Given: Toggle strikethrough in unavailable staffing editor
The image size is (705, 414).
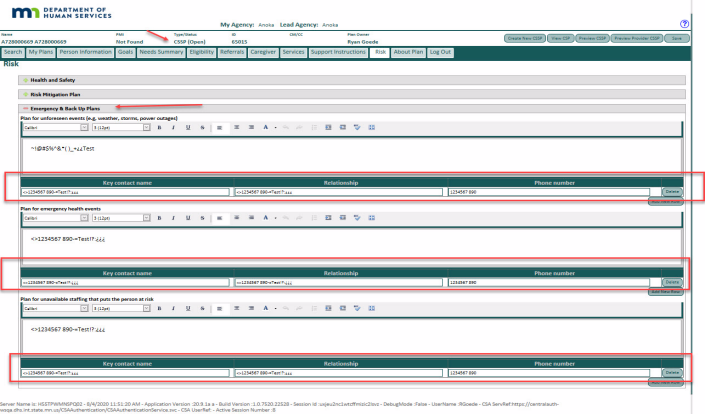Looking at the screenshot, I should tap(202, 308).
